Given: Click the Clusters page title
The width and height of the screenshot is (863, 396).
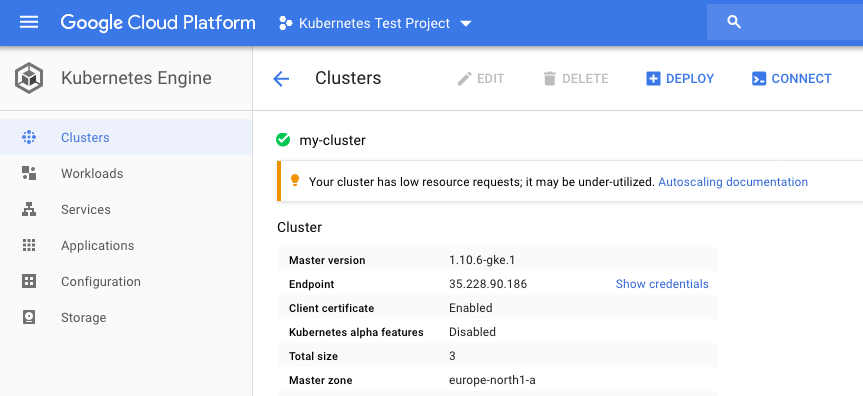Looking at the screenshot, I should click(348, 78).
